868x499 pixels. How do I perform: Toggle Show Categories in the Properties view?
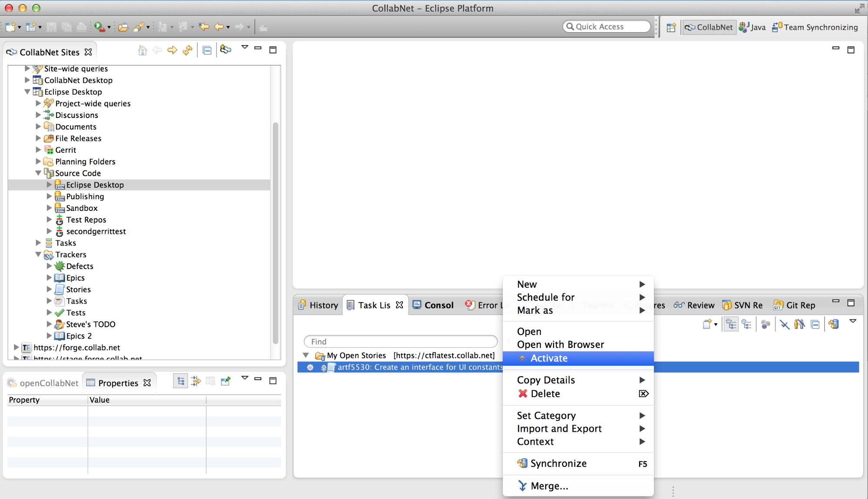181,381
